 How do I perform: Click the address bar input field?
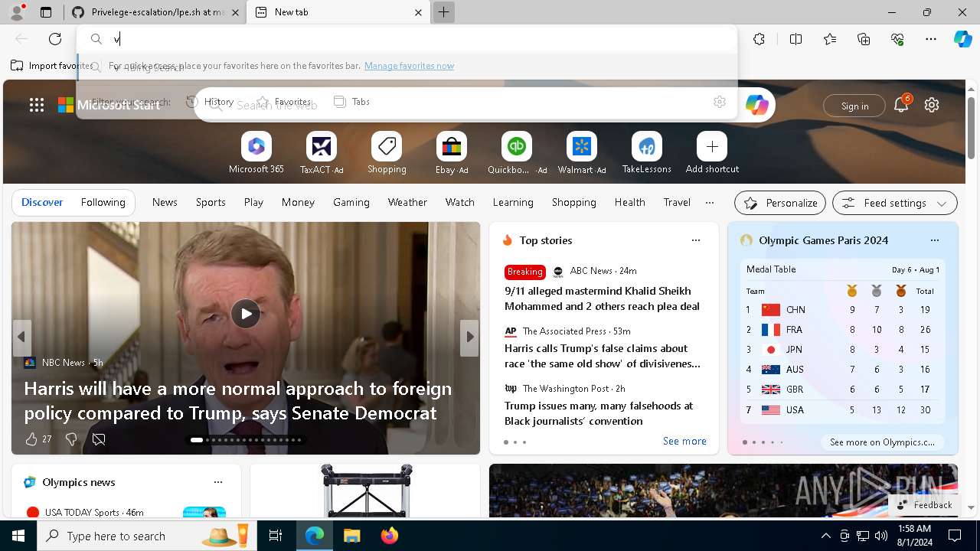406,39
